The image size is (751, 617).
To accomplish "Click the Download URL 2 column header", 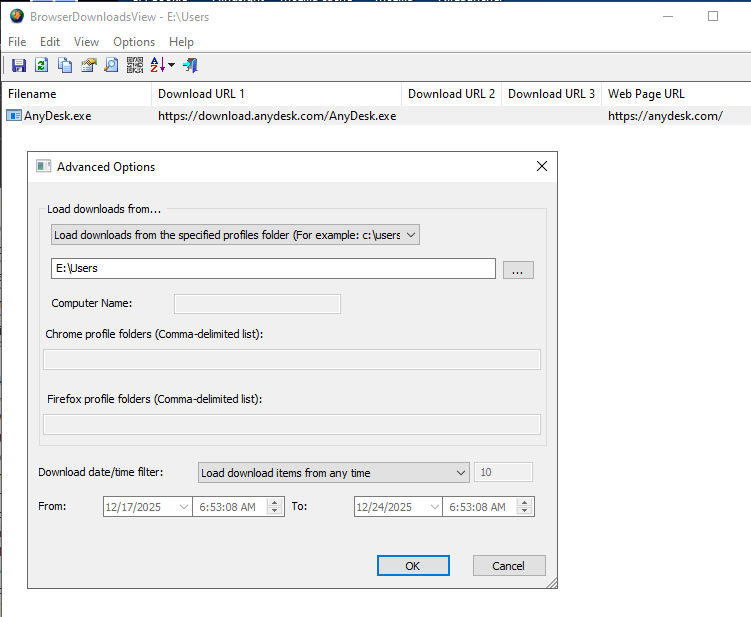I will (451, 94).
